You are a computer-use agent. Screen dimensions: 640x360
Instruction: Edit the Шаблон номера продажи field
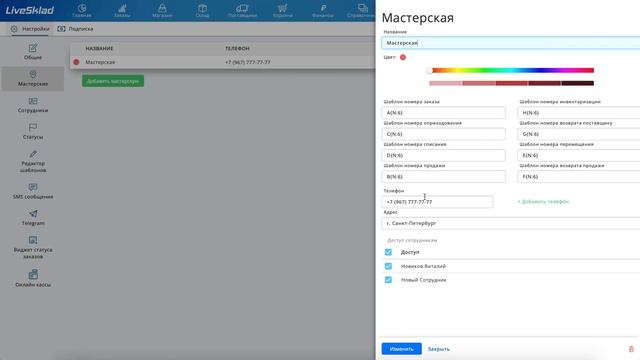pos(443,176)
